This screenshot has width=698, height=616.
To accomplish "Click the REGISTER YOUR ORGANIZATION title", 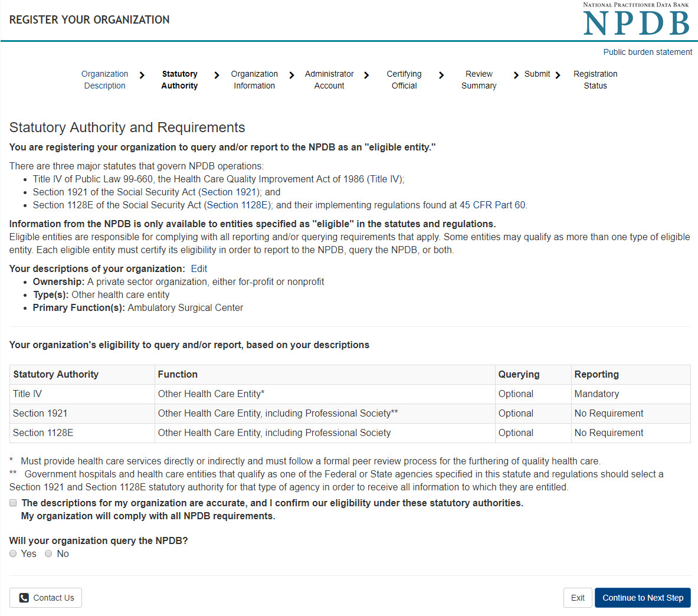I will click(90, 19).
